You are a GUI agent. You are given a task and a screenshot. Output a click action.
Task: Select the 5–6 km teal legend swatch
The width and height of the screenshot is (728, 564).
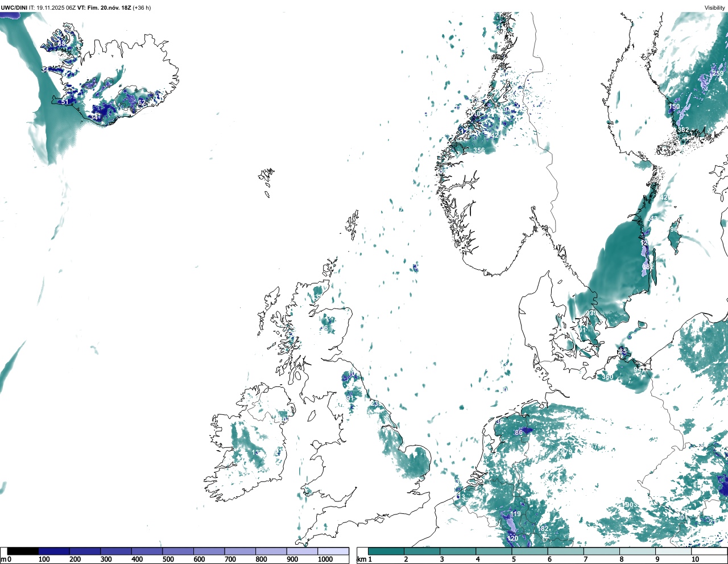click(530, 551)
